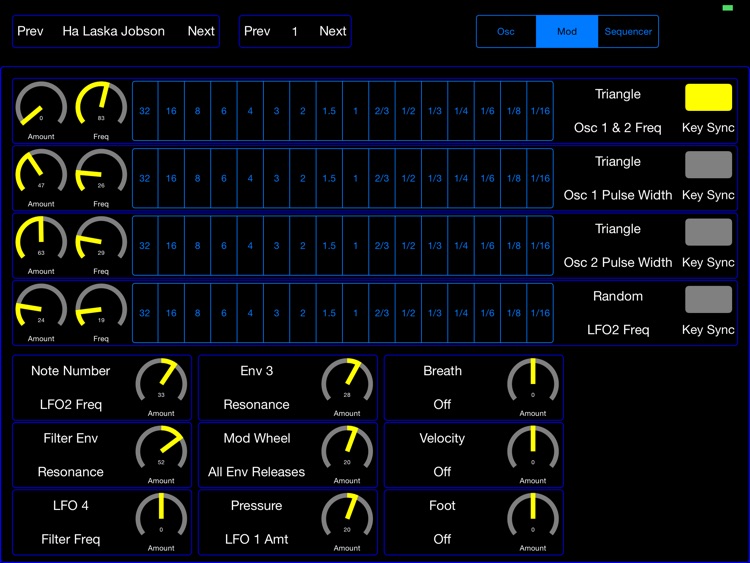This screenshot has height=563, width=750.
Task: Change the Random waveform of fourth LFO
Action: pos(618,296)
